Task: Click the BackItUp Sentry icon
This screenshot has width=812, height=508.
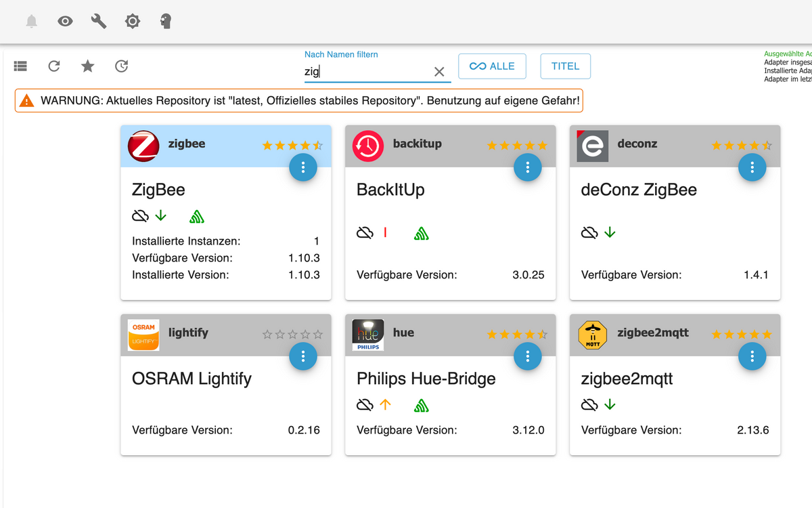Action: pyautogui.click(x=422, y=234)
